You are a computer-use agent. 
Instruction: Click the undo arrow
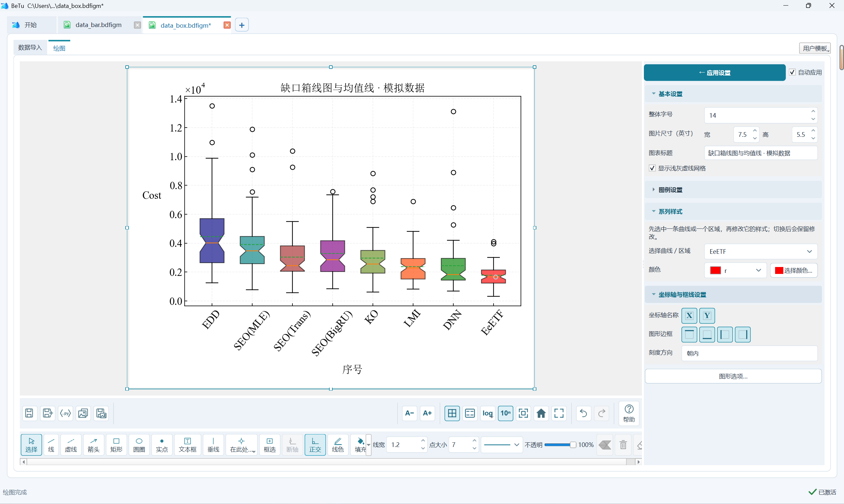coord(584,413)
